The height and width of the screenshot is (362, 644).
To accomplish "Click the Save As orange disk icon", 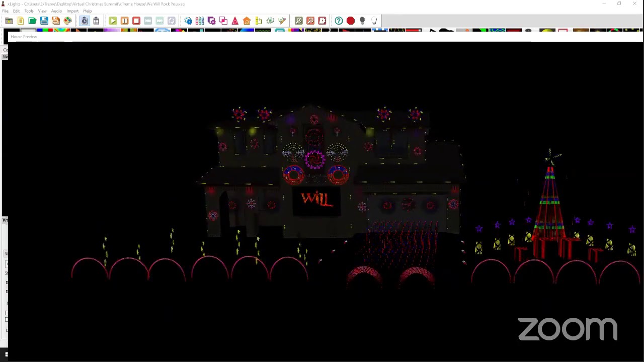I will tap(56, 21).
